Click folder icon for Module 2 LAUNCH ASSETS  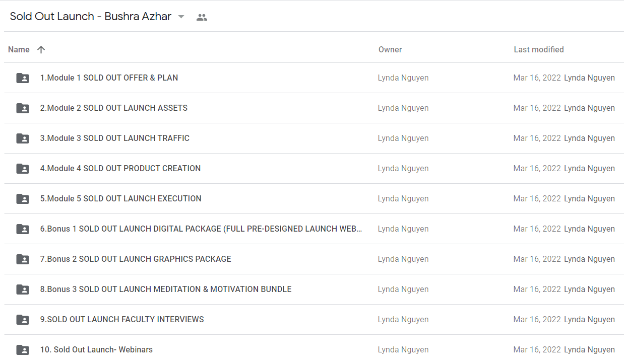pos(23,108)
